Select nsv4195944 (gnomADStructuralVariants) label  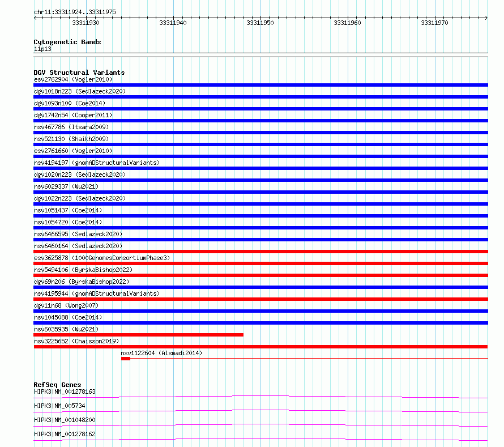coord(97,293)
